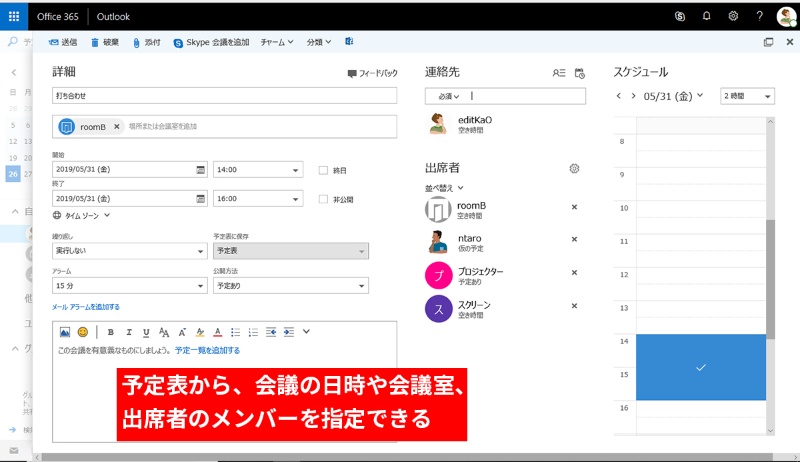Remove スクリーン from attendees
Image resolution: width=800 pixels, height=462 pixels.
click(574, 306)
